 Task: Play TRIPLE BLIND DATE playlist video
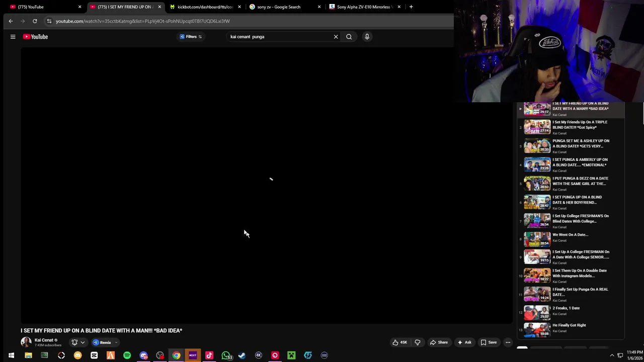pos(571,127)
